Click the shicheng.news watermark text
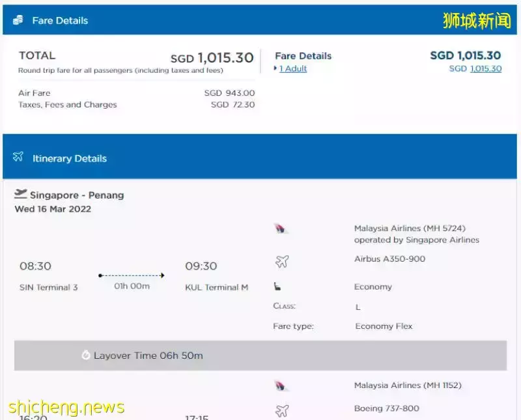 [x=66, y=408]
